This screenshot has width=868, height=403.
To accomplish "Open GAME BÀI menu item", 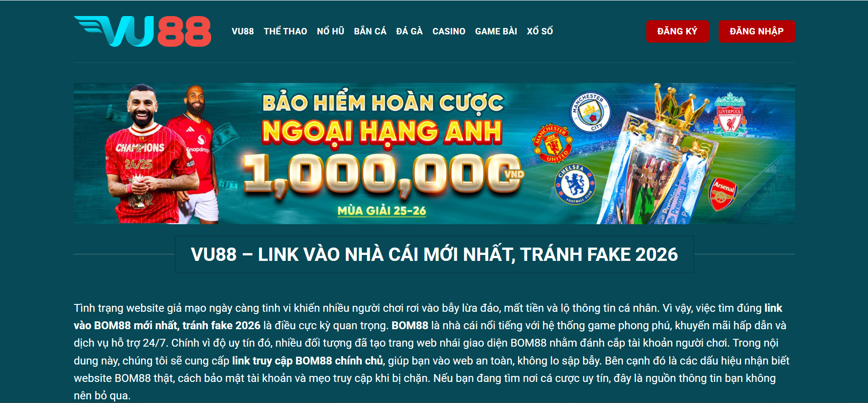I will 496,31.
